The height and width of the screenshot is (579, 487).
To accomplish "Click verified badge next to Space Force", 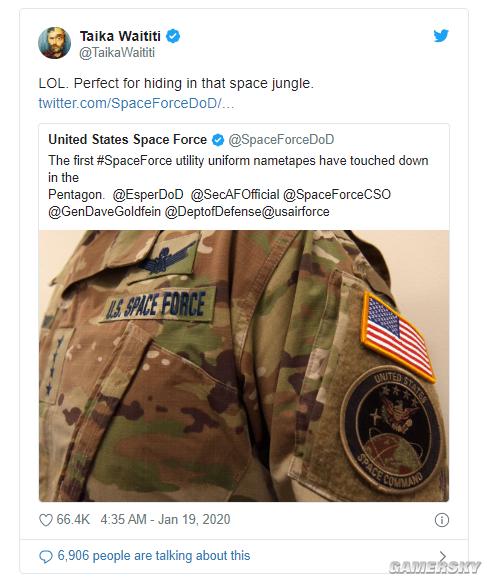I will coord(218,140).
